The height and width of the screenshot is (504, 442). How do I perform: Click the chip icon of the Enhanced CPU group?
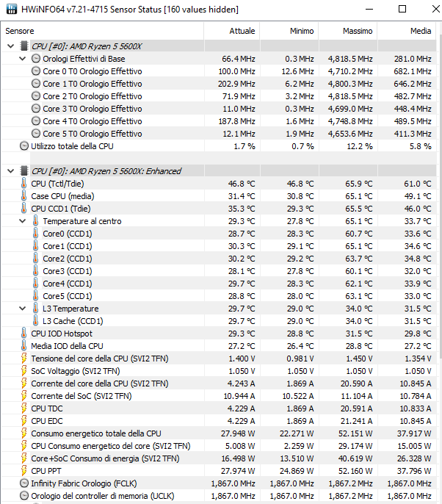coord(23,170)
